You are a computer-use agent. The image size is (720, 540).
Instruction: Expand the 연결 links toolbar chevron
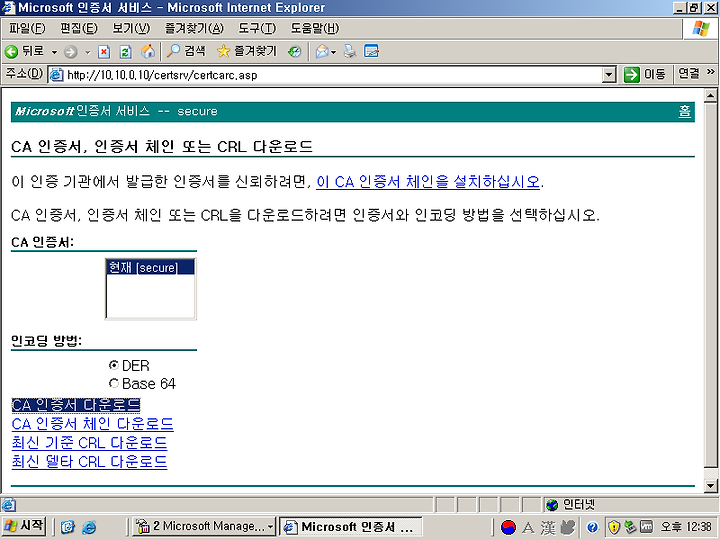coord(710,73)
